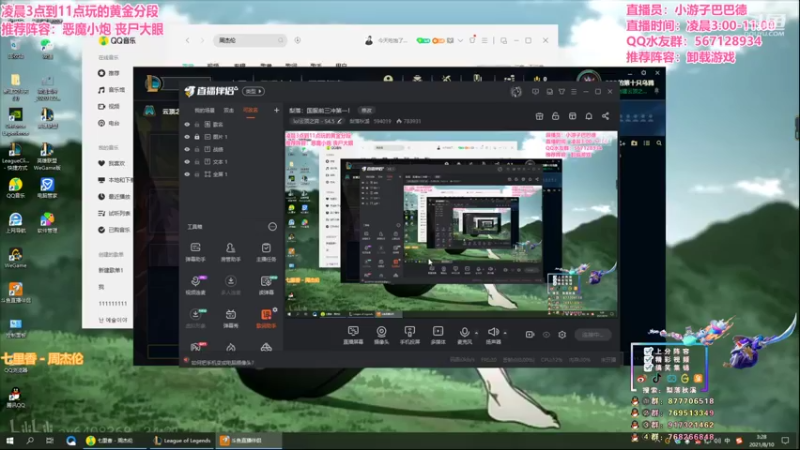800x450 pixels.
Task: Click the share icon in stream header
Action: [605, 116]
